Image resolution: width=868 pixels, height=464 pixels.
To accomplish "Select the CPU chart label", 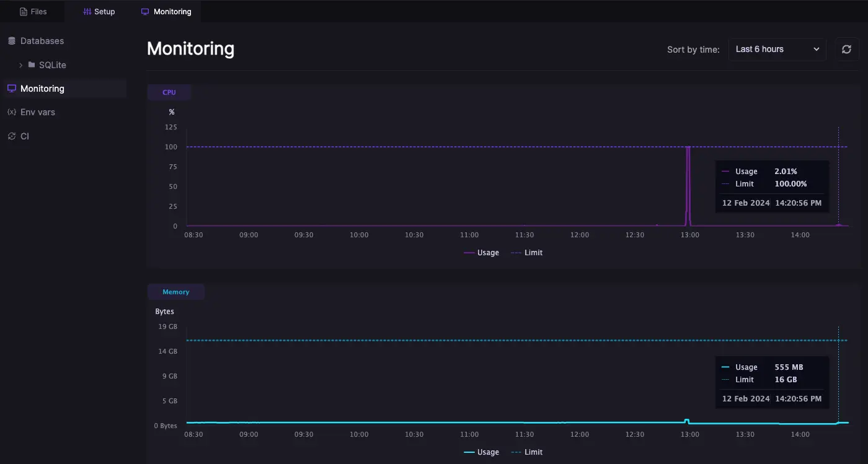I will [169, 92].
